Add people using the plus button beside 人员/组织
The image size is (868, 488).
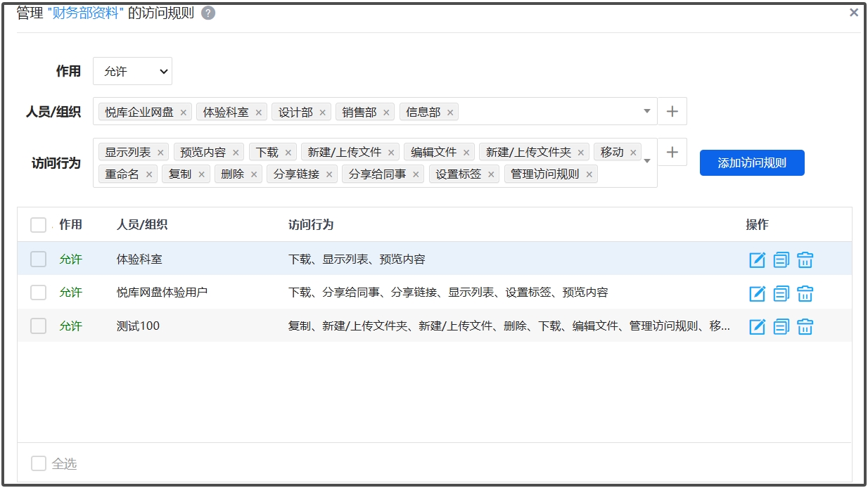pyautogui.click(x=672, y=111)
